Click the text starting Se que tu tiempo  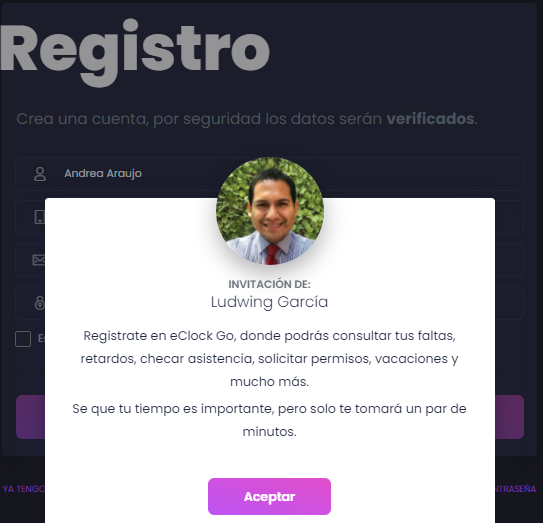269,420
